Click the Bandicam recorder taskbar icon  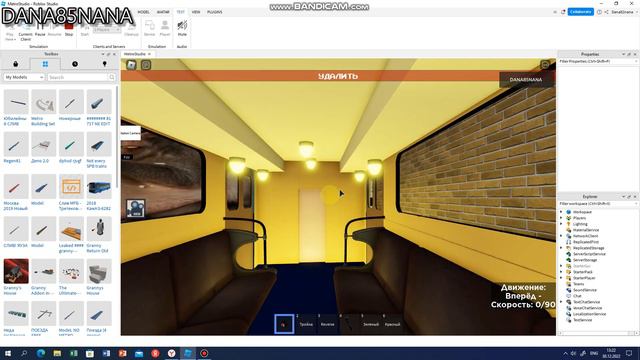tap(204, 353)
